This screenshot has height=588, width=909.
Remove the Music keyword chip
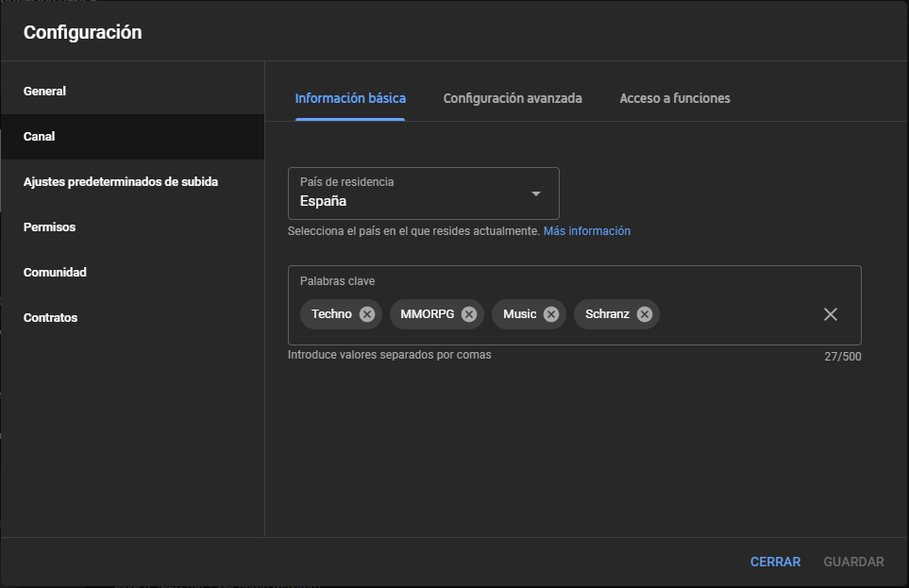tap(551, 314)
